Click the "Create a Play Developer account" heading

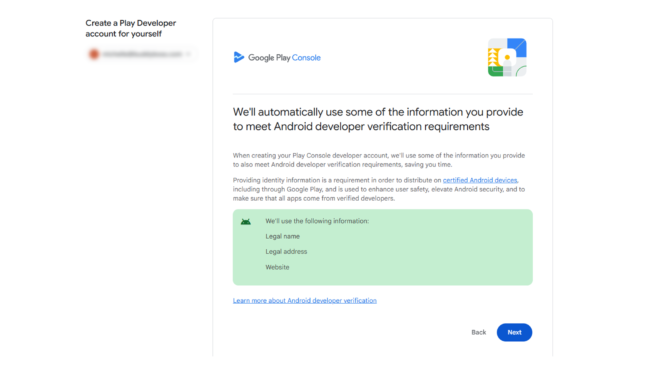click(x=130, y=28)
